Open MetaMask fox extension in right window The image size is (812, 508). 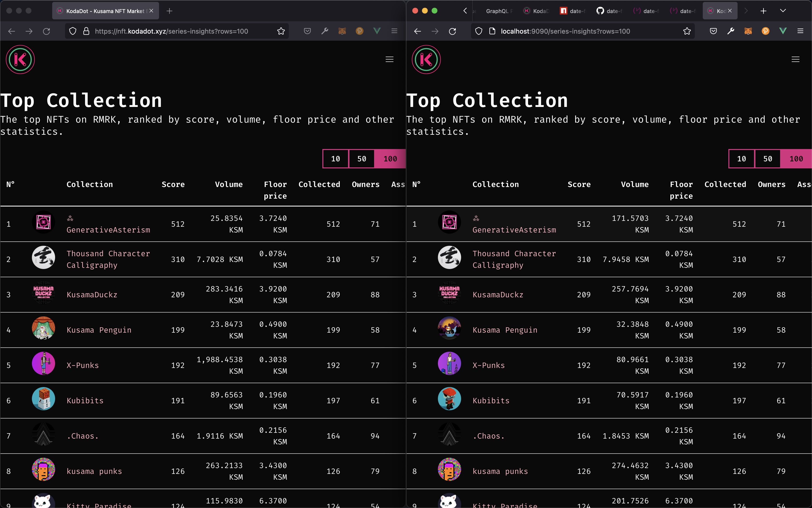(748, 31)
